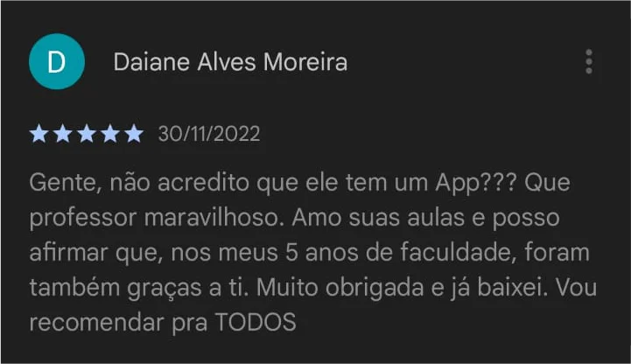The image size is (631, 364).
Task: Click the capitalized word TODOS
Action: point(256,323)
